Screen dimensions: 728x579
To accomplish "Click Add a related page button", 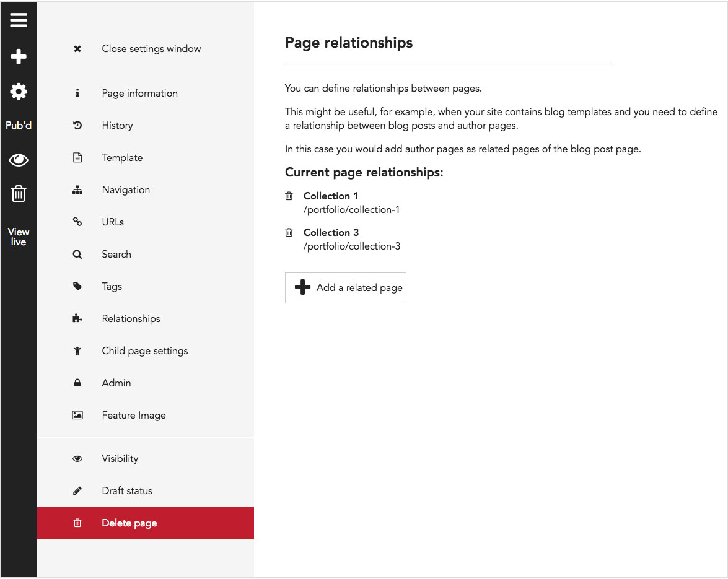I will tap(346, 288).
